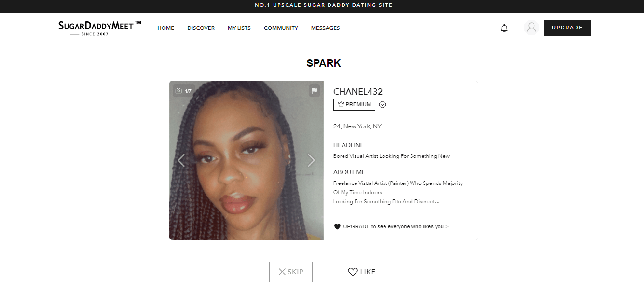This screenshot has width=644, height=295.
Task: Skip this profile
Action: (291, 272)
